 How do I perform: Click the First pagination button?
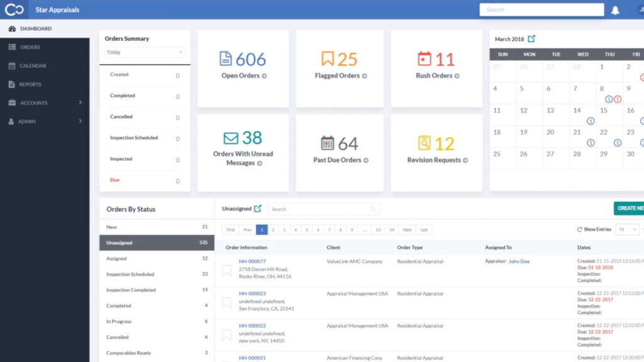click(231, 230)
